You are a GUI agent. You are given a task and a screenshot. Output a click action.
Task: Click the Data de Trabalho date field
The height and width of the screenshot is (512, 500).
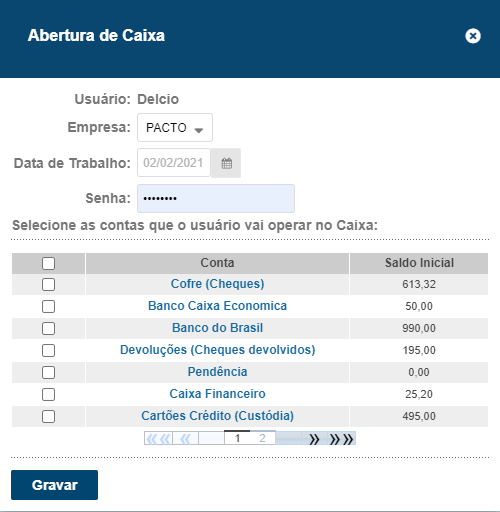[x=174, y=163]
